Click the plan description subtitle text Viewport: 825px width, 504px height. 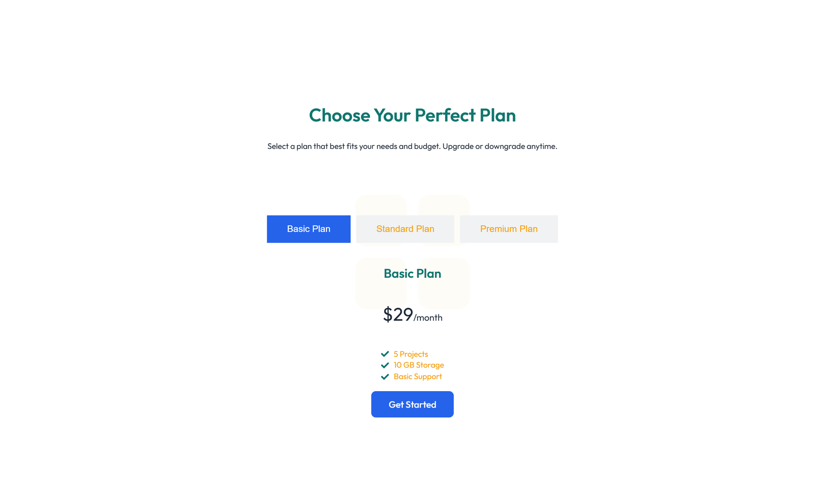tap(412, 146)
